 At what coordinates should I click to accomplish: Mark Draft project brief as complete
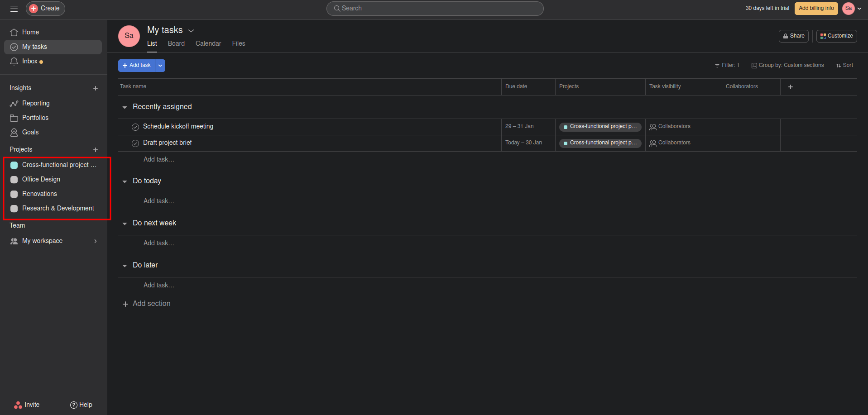click(x=135, y=143)
